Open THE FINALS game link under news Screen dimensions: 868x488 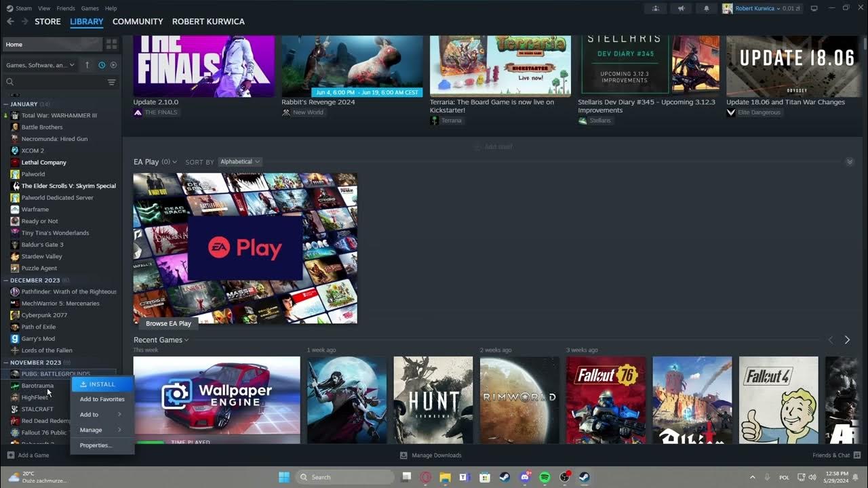coord(156,113)
